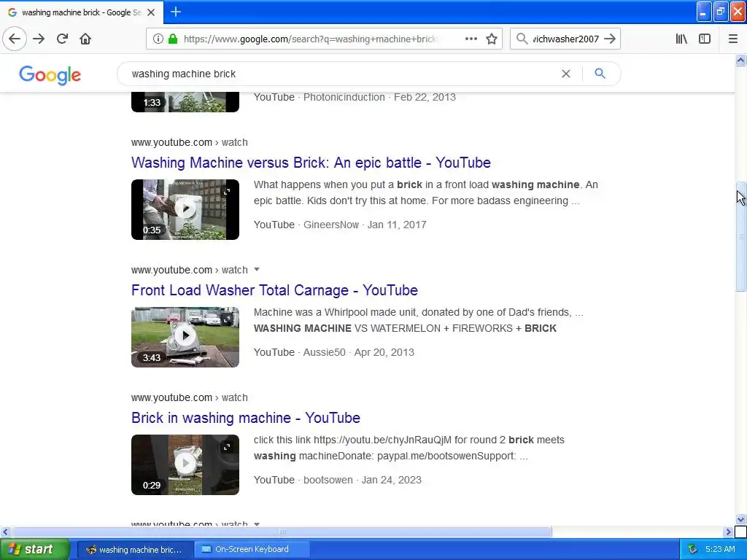747x560 pixels.
Task: Click the system tray icon beside the clock
Action: tap(692, 549)
